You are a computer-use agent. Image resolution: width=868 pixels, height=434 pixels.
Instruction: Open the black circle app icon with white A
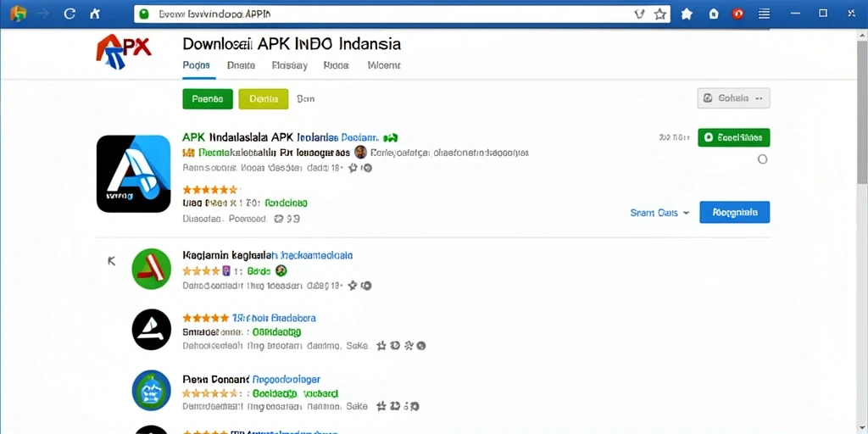coord(151,330)
